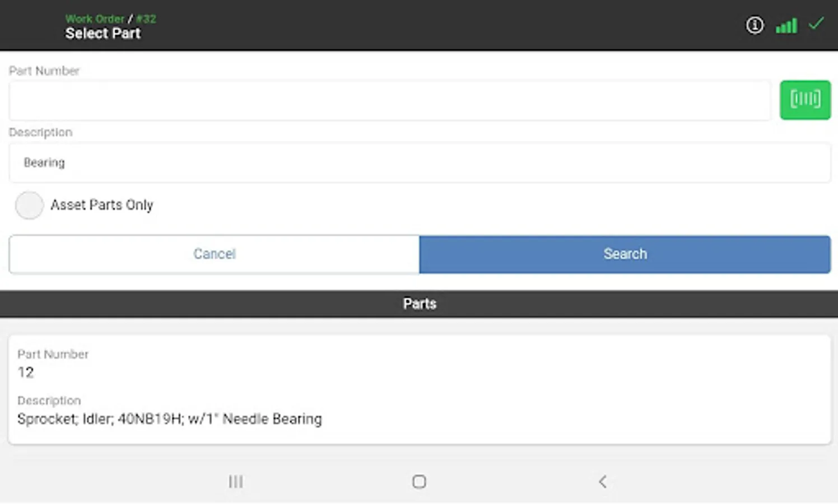The width and height of the screenshot is (838, 504).
Task: Tap the value 12 in results
Action: coord(26,372)
